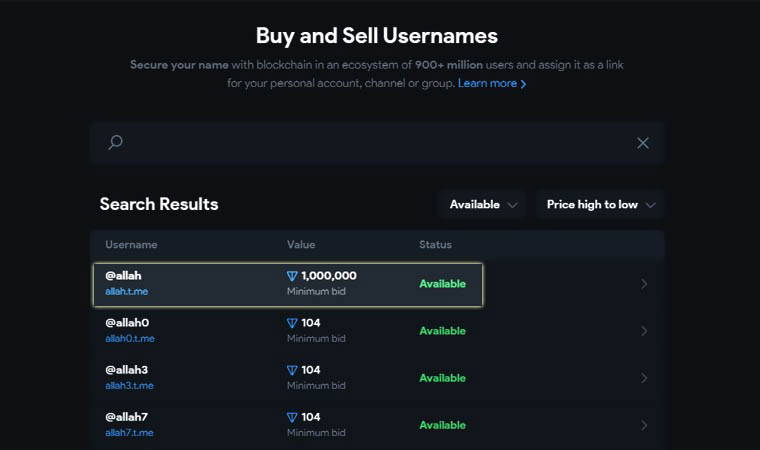Image resolution: width=760 pixels, height=450 pixels.
Task: Follow the Learn more link
Action: tap(491, 83)
